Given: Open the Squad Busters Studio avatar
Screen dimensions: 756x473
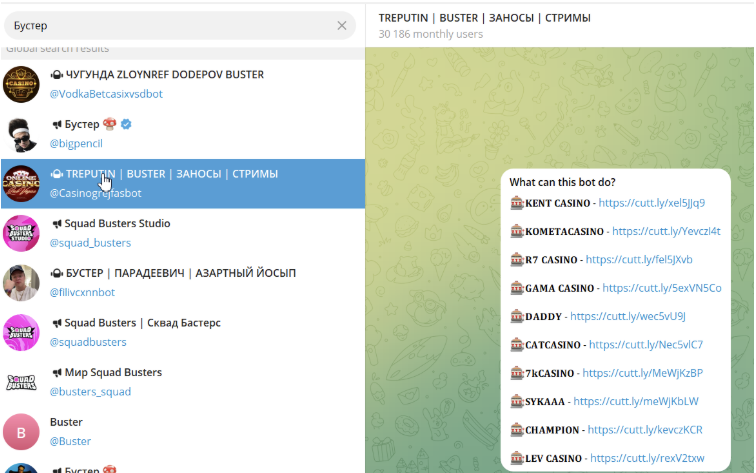Looking at the screenshot, I should [x=21, y=233].
